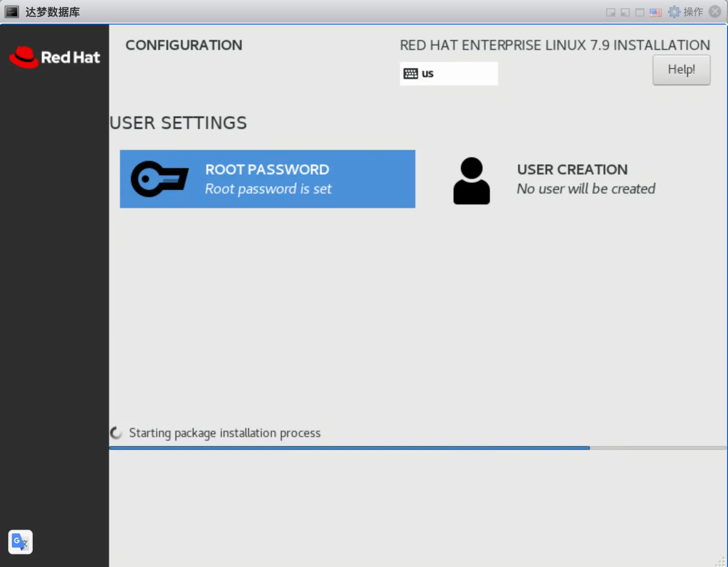The width and height of the screenshot is (728, 567).
Task: Click the blue gear icon in title bar
Action: pos(674,12)
